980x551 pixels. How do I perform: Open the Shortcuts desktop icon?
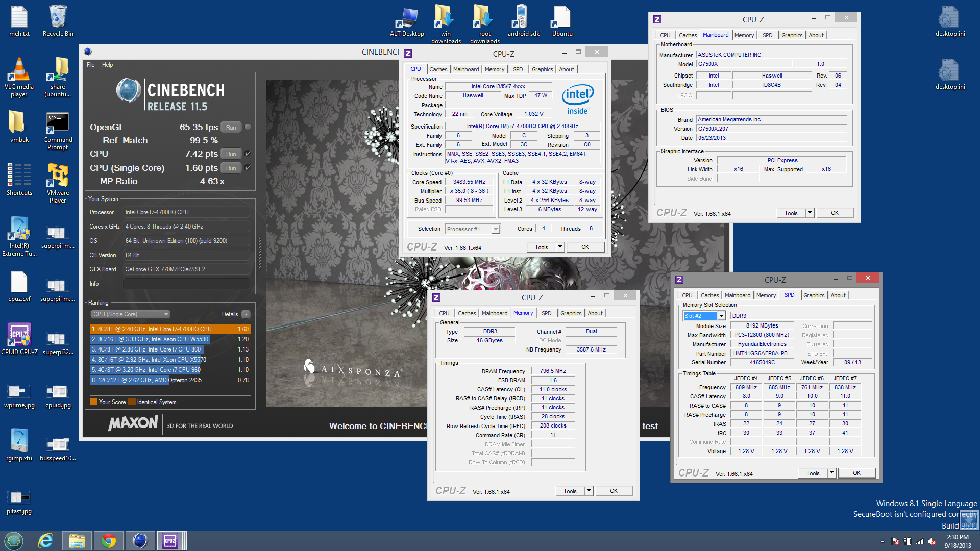19,180
